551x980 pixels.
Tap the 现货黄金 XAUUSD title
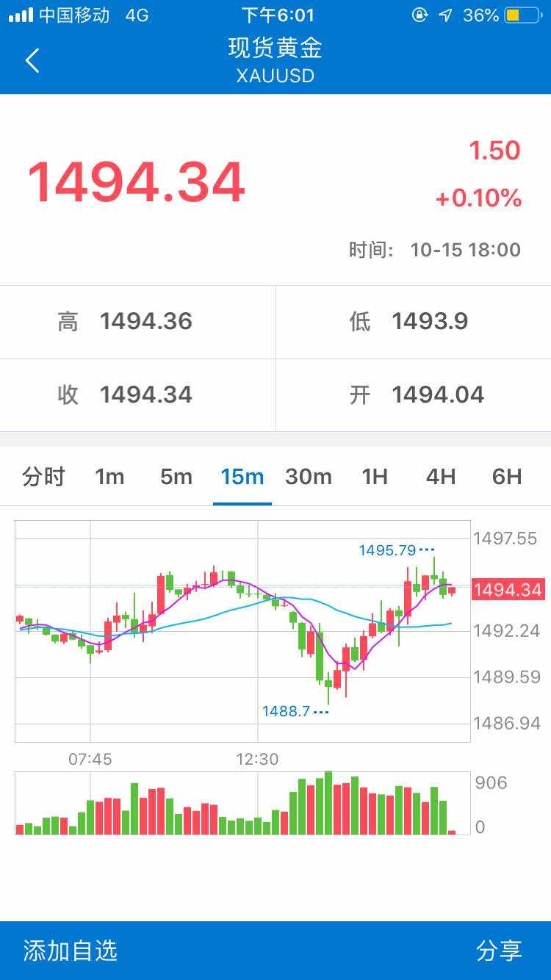click(x=275, y=60)
